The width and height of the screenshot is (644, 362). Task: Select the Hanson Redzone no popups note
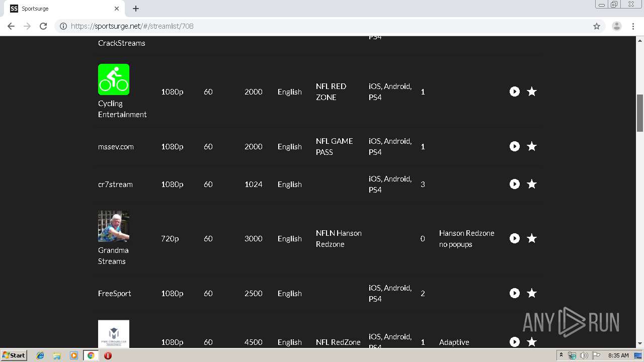point(467,239)
